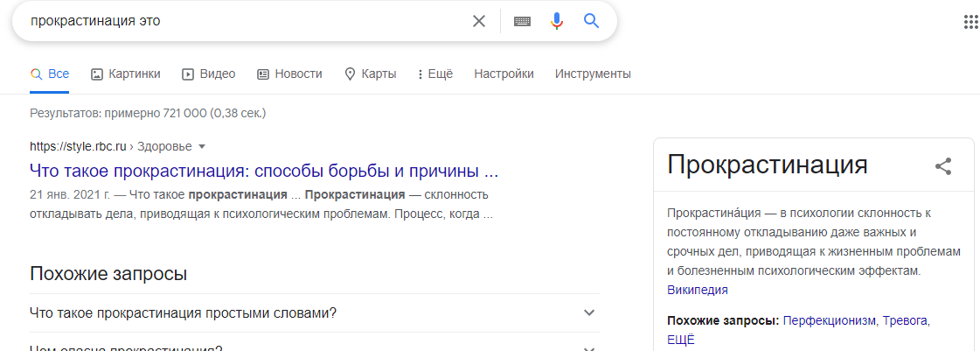
Task: Switch to the Картинки tab
Action: [x=126, y=74]
